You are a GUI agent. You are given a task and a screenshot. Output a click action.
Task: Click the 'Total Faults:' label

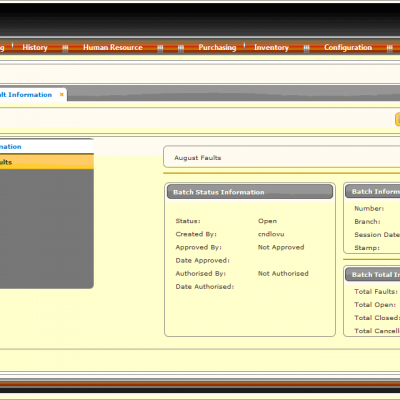(x=376, y=292)
